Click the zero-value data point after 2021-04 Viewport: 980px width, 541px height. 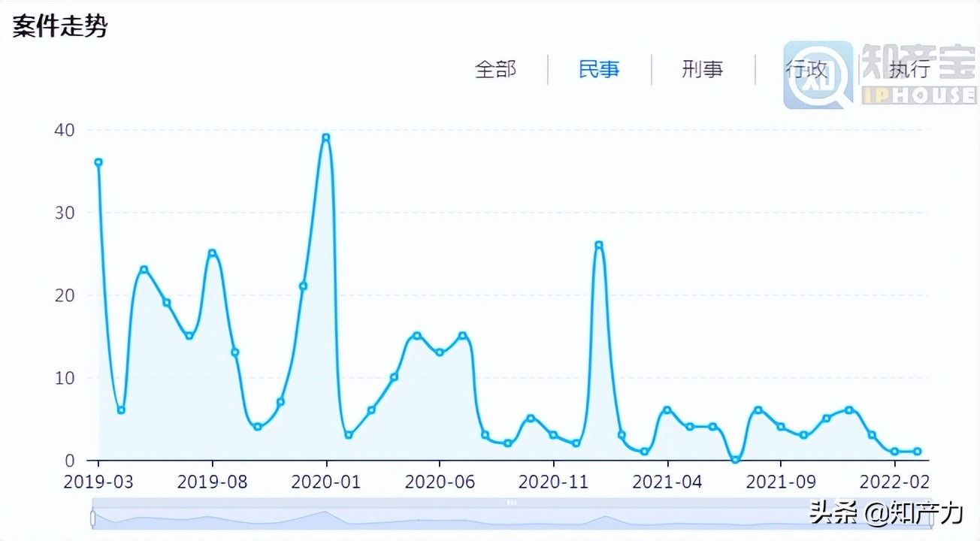click(735, 459)
